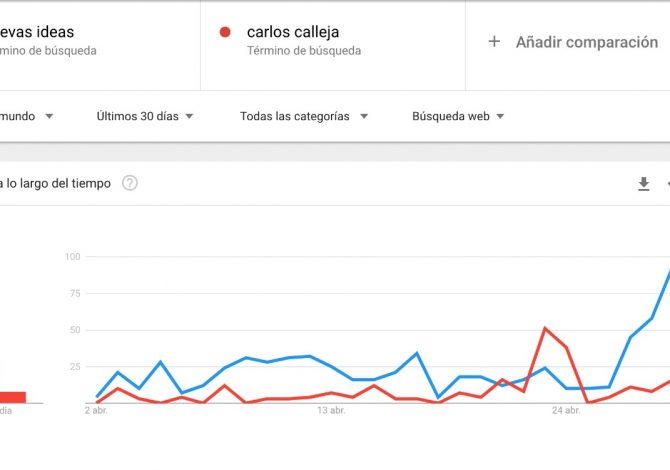The height and width of the screenshot is (470, 670).
Task: Click the blue line peak near 13 abr.
Action: [x=309, y=356]
